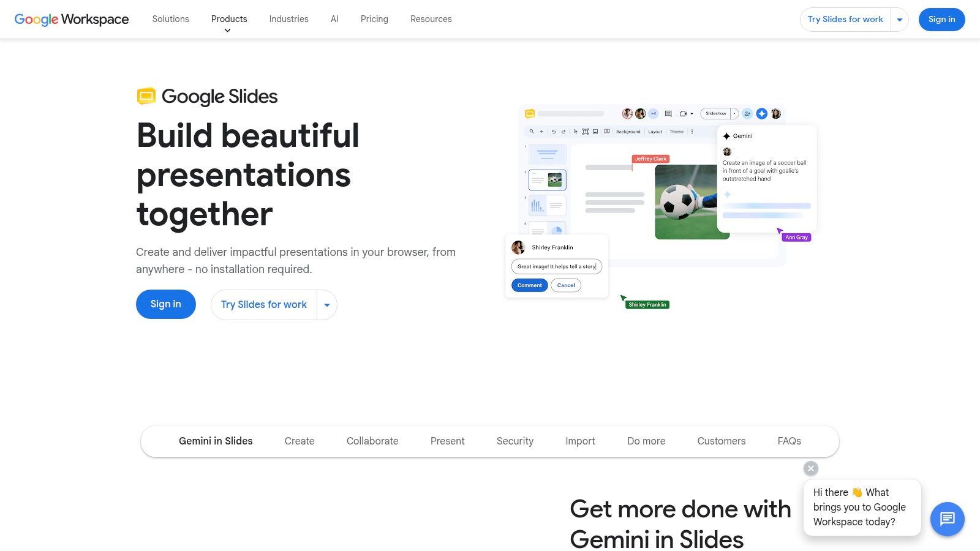Open dropdown beside hero Try Slides for work
980x551 pixels.
pyautogui.click(x=327, y=305)
